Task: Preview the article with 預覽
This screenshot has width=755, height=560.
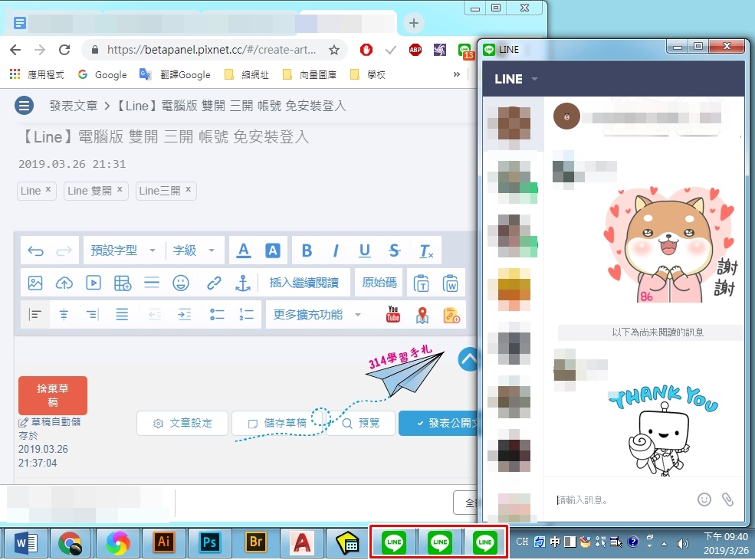Action: [361, 424]
